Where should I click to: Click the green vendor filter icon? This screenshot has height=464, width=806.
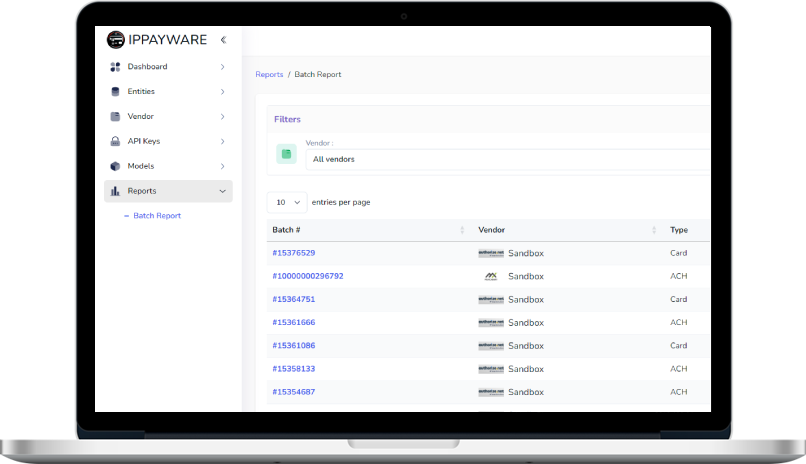click(x=286, y=153)
